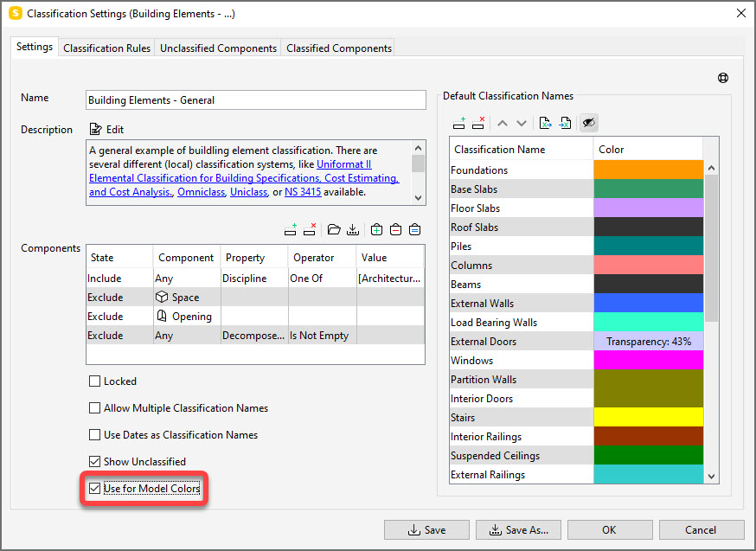Click the green plus bag icon
The width and height of the screenshot is (756, 551).
point(376,229)
